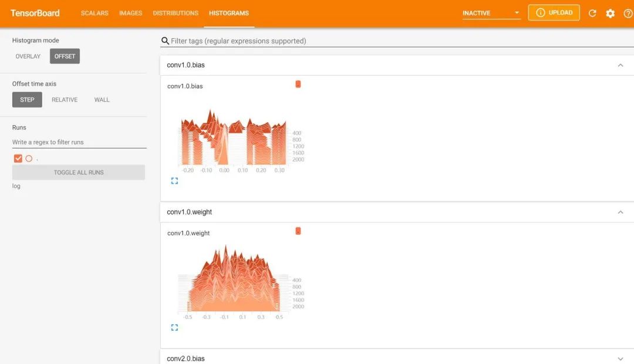Switch to the SCALARS tab
Viewport: 634px width, 364px height.
[95, 13]
